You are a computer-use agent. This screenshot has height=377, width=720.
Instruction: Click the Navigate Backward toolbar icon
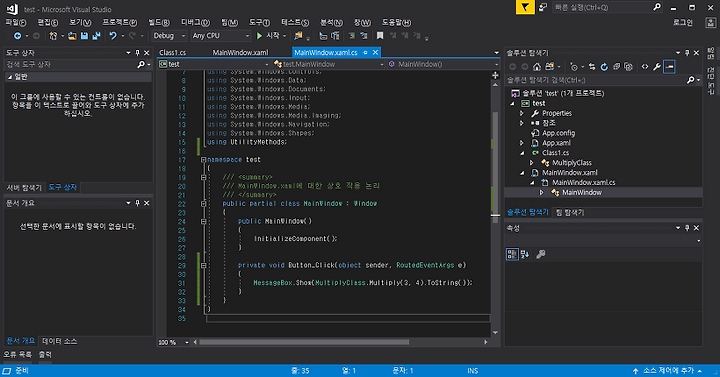tap(17, 36)
